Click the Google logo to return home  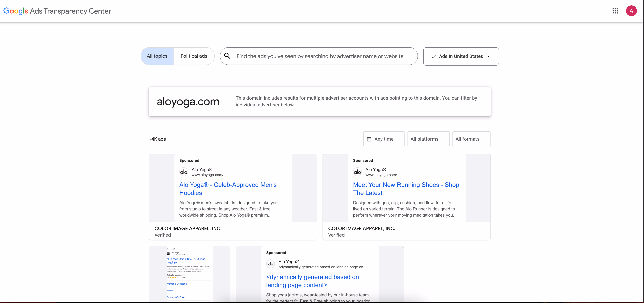15,11
